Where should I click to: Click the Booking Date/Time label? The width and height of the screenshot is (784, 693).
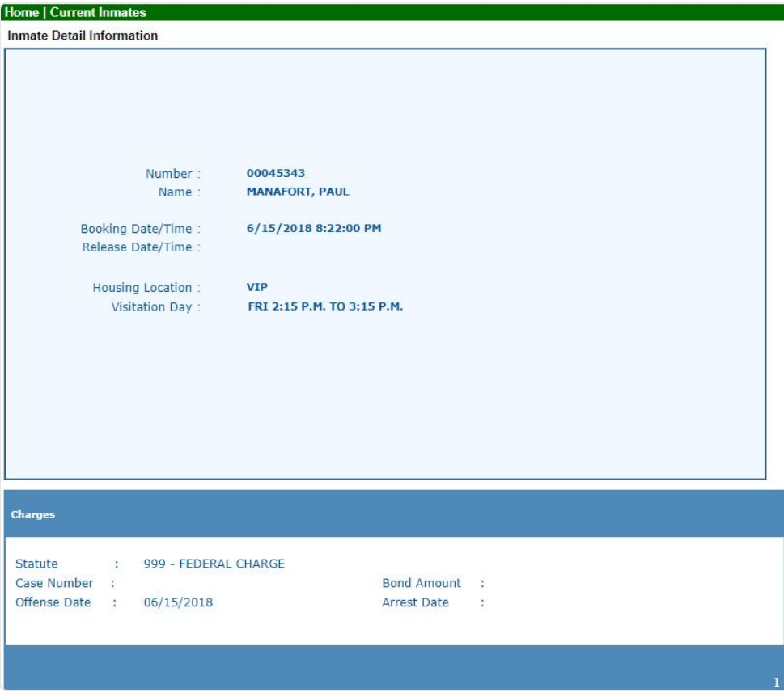(x=138, y=229)
